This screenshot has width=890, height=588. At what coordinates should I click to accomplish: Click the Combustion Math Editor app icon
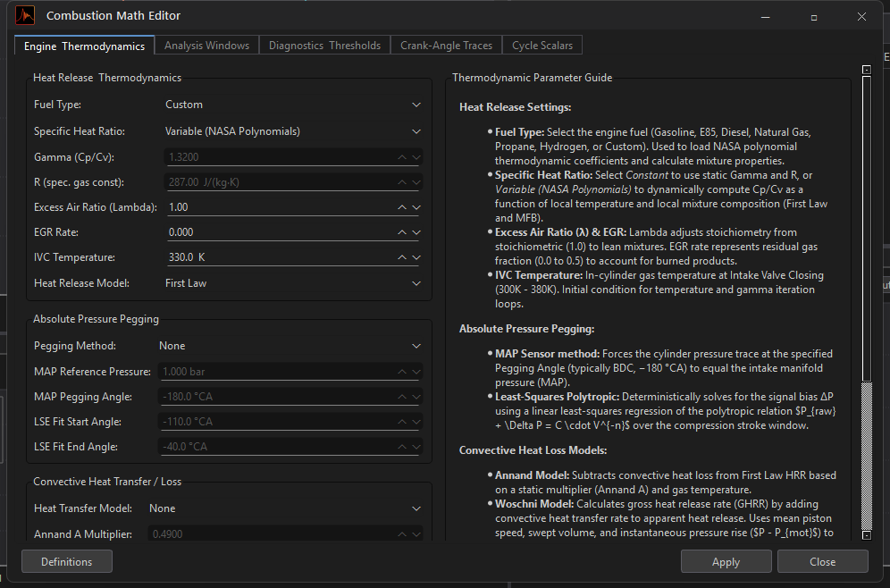point(25,15)
